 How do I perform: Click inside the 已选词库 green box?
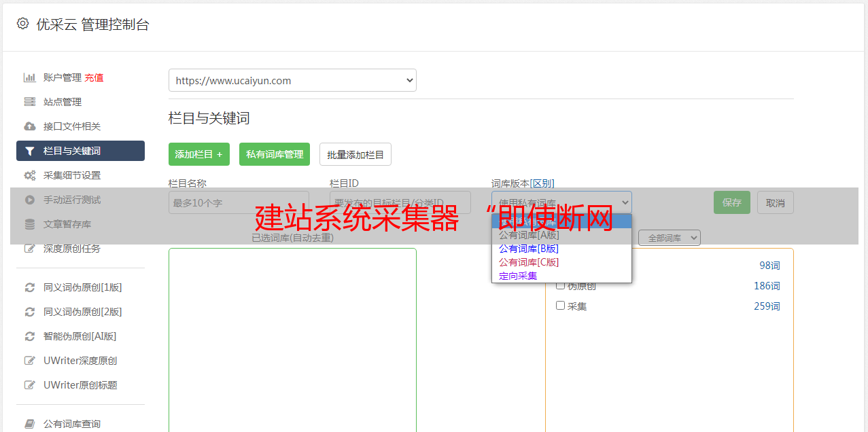coord(292,340)
